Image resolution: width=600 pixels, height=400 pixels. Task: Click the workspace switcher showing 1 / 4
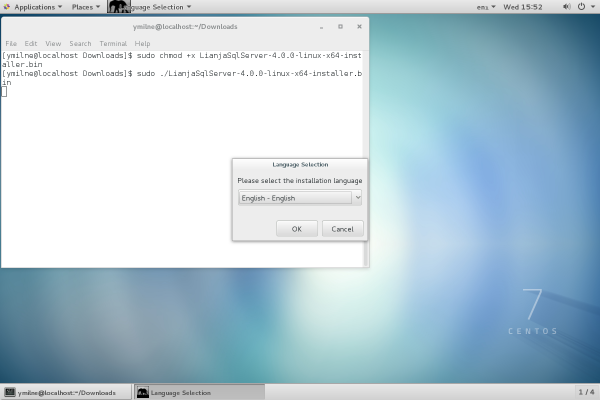point(586,392)
